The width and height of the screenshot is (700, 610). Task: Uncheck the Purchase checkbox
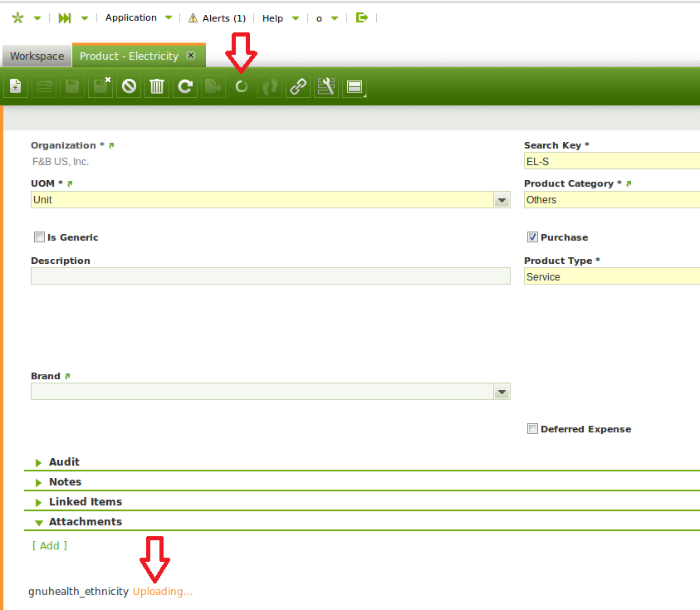click(532, 237)
